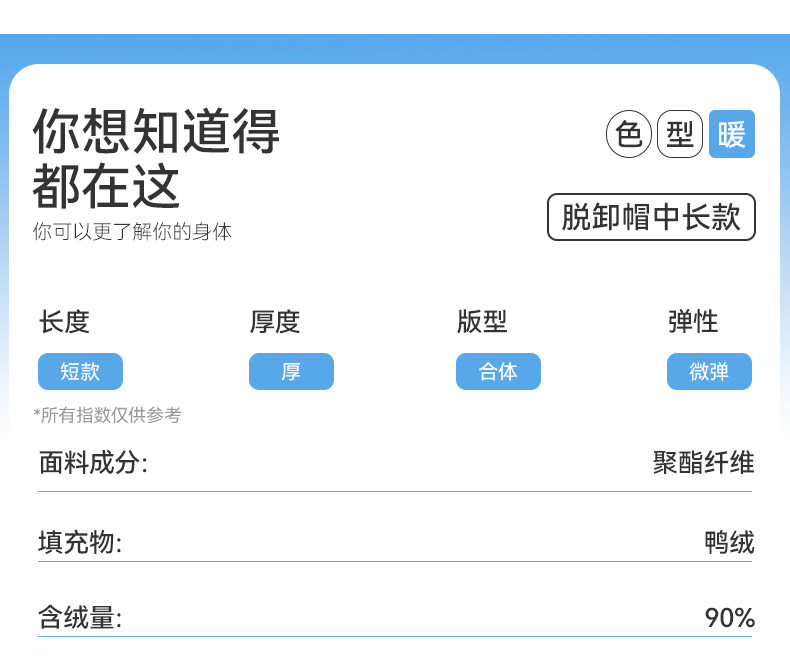Click the 厚度 label

pyautogui.click(x=275, y=322)
